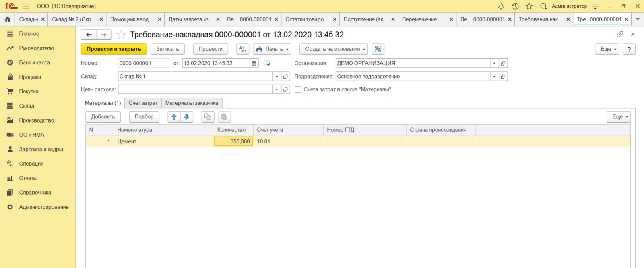Open the history clock icon
This screenshot has width=644, height=268.
tap(515, 6)
